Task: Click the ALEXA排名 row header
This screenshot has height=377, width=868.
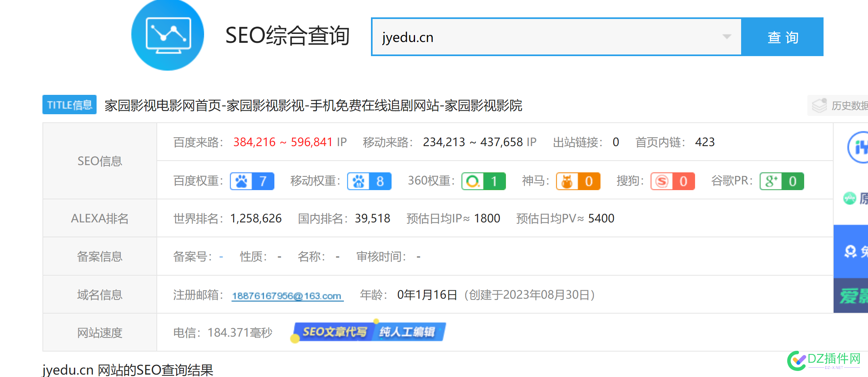Action: (x=100, y=218)
